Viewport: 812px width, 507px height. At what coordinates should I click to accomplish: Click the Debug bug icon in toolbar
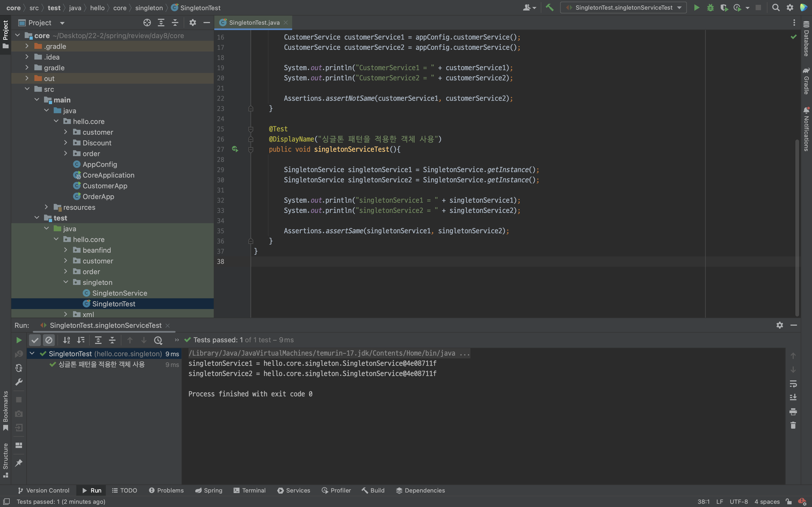(710, 8)
